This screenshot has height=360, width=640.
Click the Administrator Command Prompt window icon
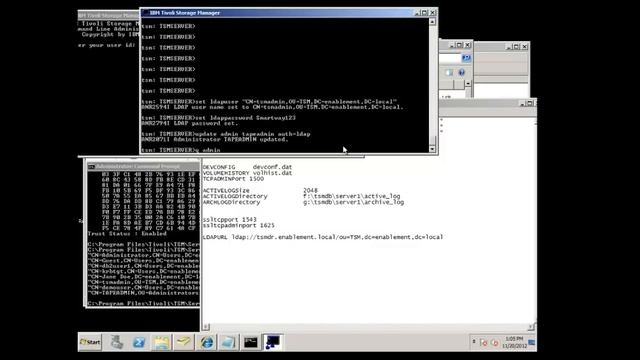tap(91, 167)
